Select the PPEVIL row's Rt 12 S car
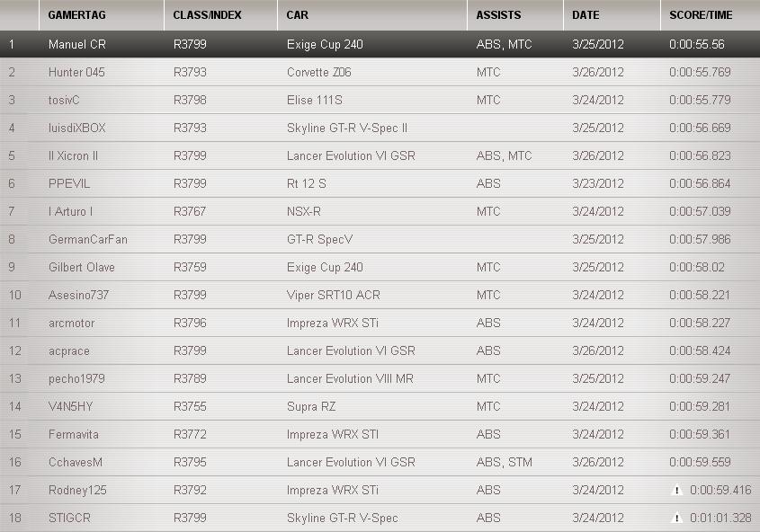 [306, 183]
